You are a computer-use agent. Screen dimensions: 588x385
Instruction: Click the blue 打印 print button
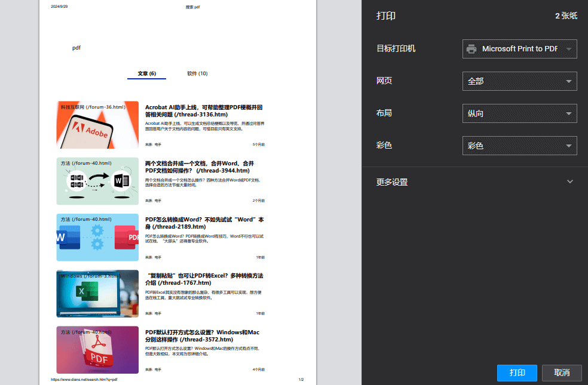tap(517, 372)
